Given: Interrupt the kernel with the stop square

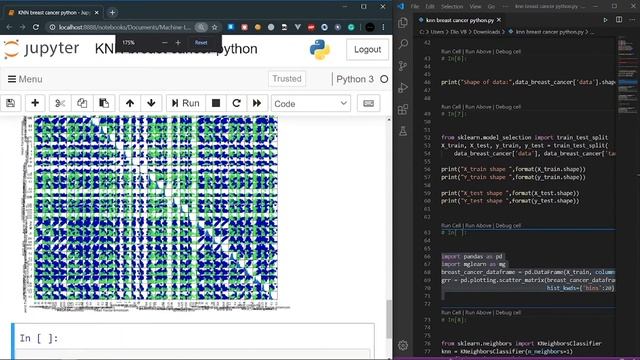Looking at the screenshot, I should (x=216, y=103).
